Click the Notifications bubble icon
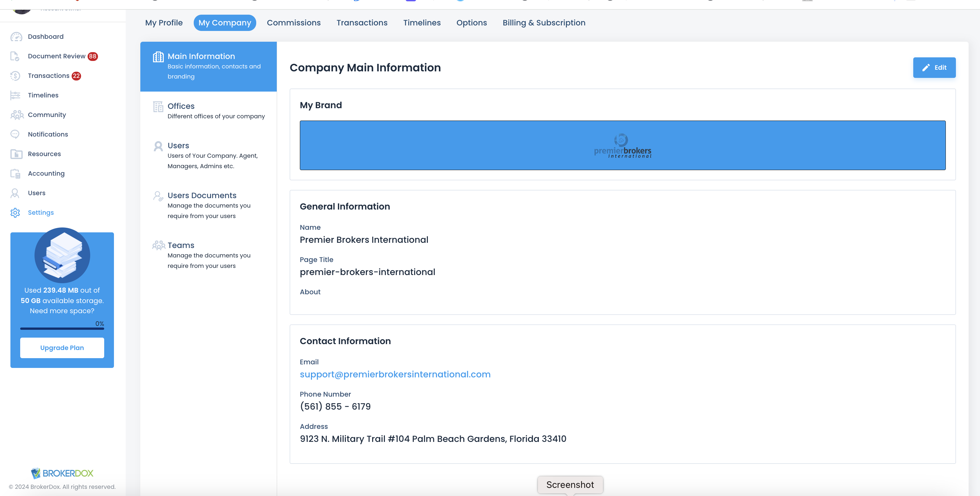This screenshot has width=980, height=496. [x=15, y=134]
